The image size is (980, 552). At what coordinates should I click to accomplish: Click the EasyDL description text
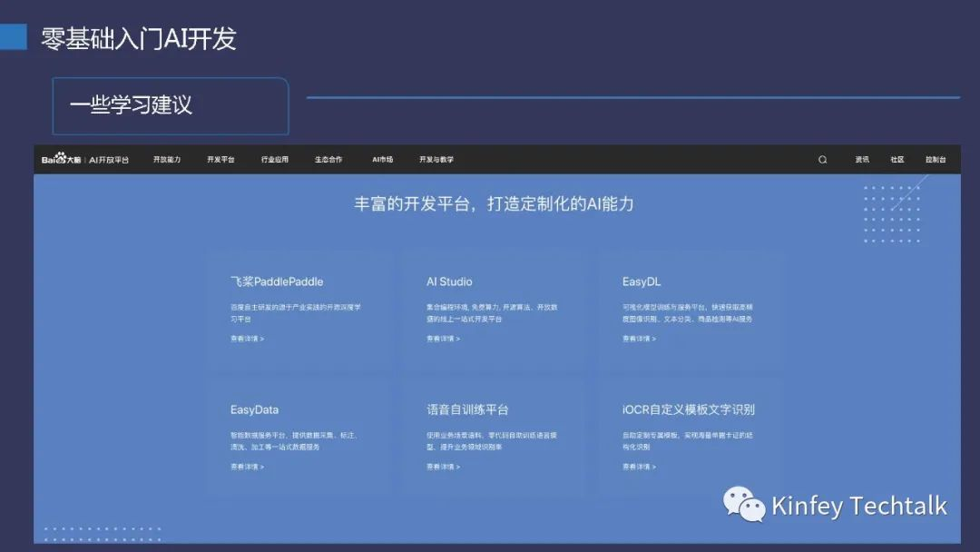click(x=688, y=313)
